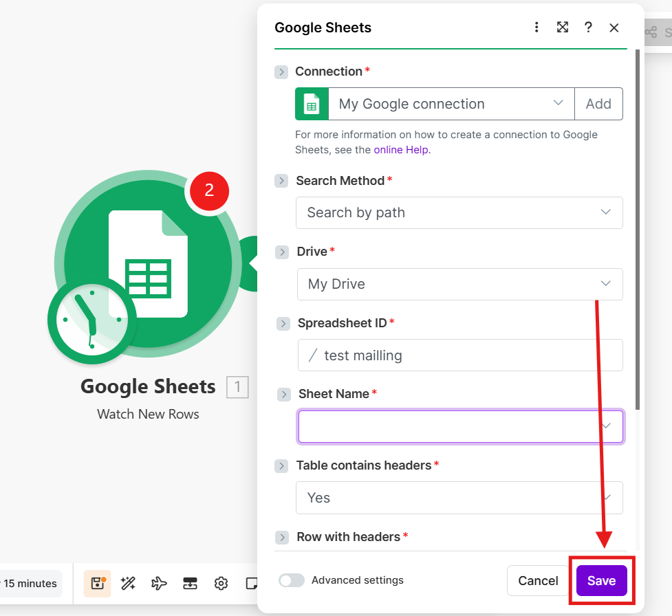Click the red badge showing 2
This screenshot has height=616, width=672.
(209, 190)
